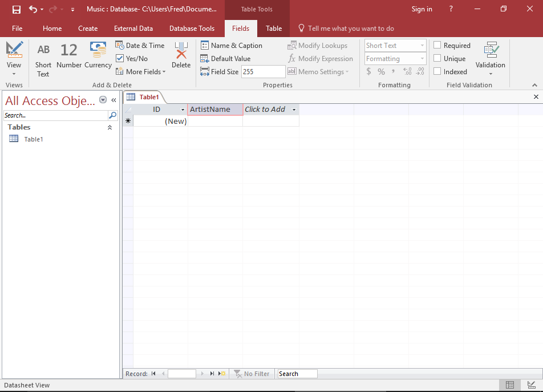Collapse the Tables group
The height and width of the screenshot is (392, 543).
(x=110, y=127)
